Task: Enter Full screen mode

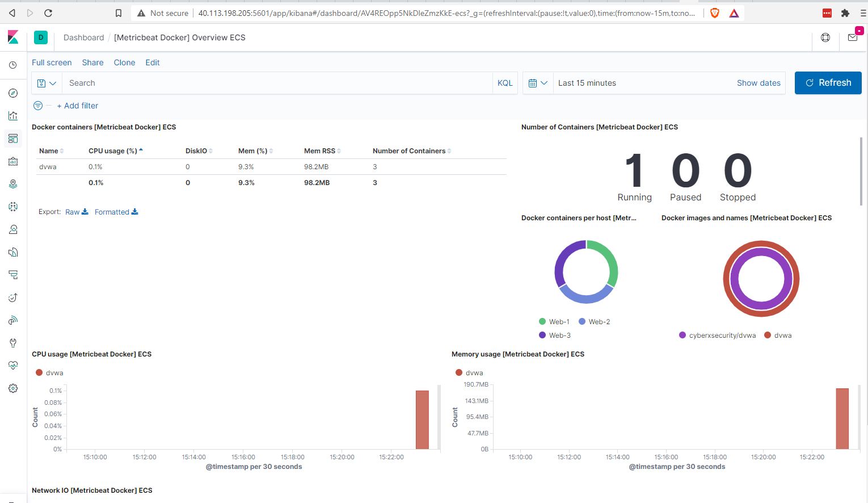Action: tap(52, 62)
